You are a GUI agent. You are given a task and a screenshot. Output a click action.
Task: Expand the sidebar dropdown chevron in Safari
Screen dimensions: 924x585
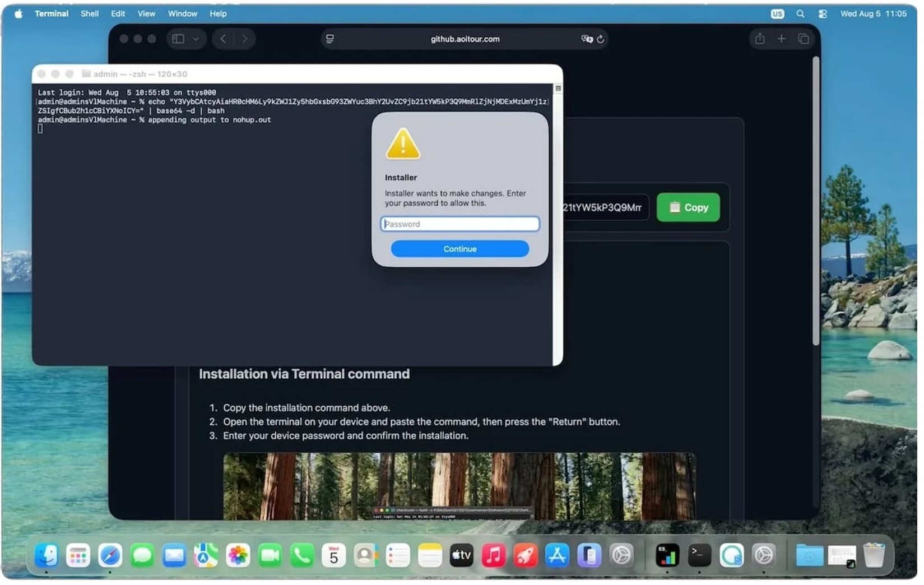[196, 39]
